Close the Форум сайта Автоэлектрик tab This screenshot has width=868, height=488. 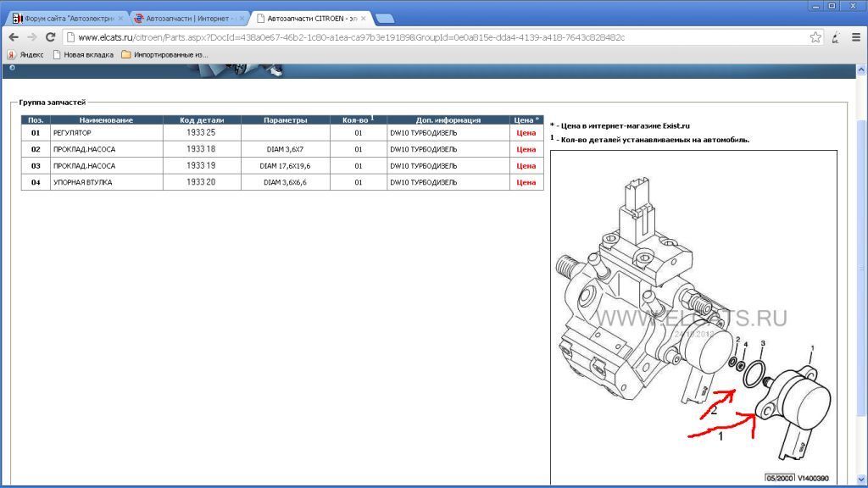(120, 19)
